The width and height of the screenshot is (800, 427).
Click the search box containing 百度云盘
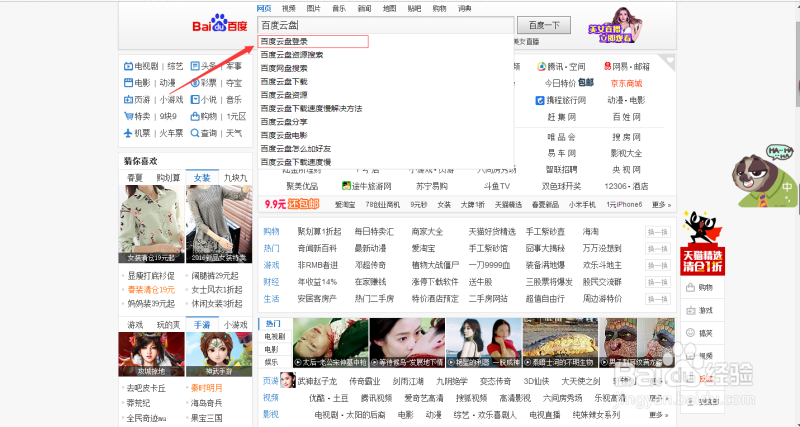(386, 25)
